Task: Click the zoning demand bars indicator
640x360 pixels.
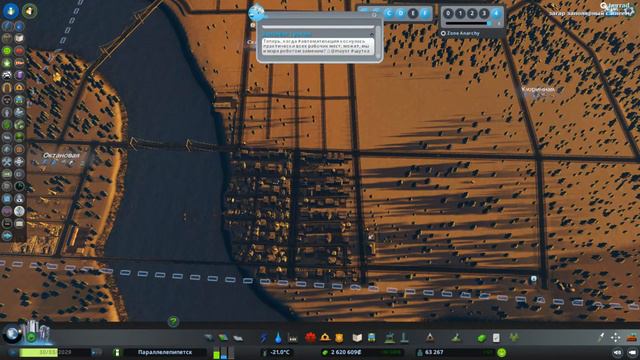Action: point(224,353)
